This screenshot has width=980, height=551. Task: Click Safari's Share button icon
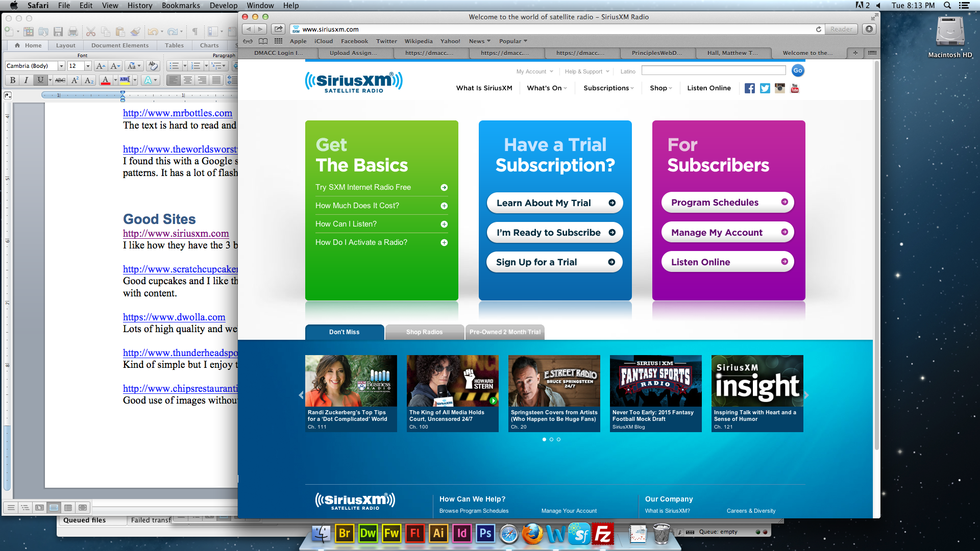[278, 29]
